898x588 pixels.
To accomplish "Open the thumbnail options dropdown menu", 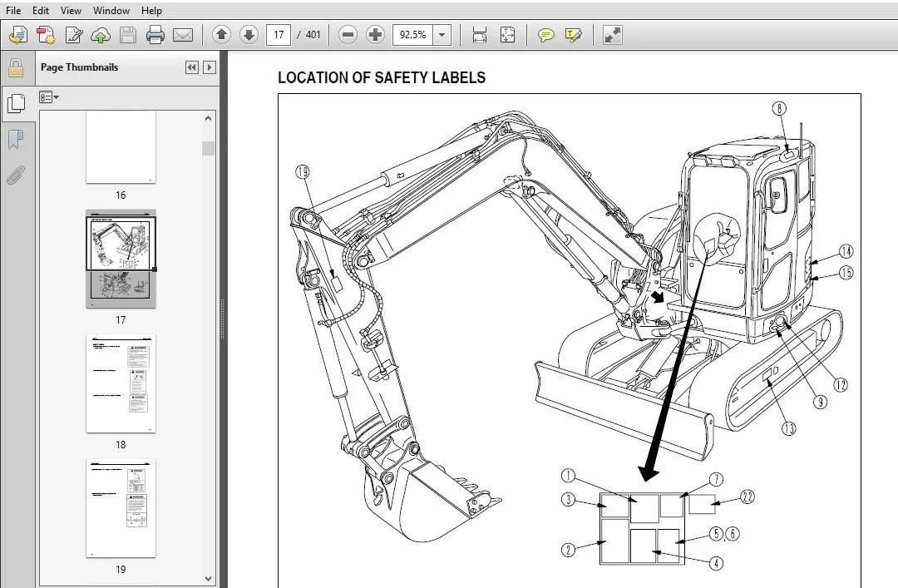I will coord(49,97).
